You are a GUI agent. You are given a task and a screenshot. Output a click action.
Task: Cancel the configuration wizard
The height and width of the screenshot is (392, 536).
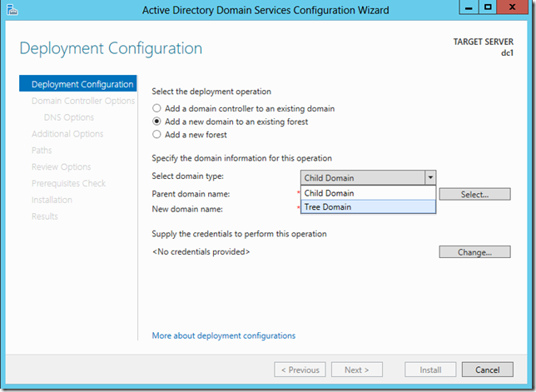pos(488,370)
